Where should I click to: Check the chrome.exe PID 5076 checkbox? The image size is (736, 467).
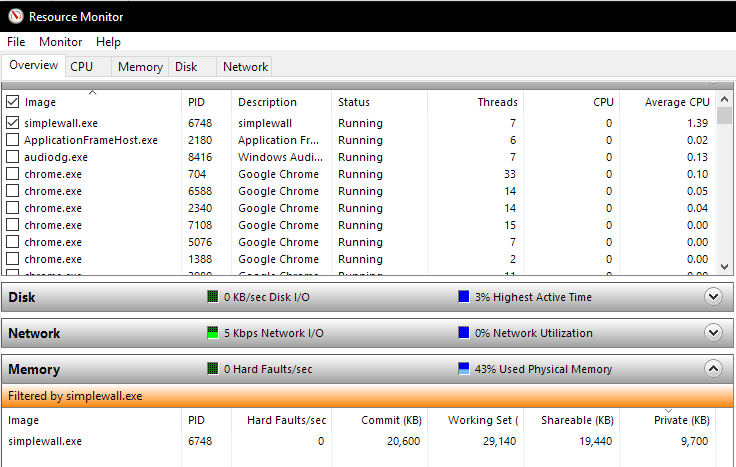13,242
